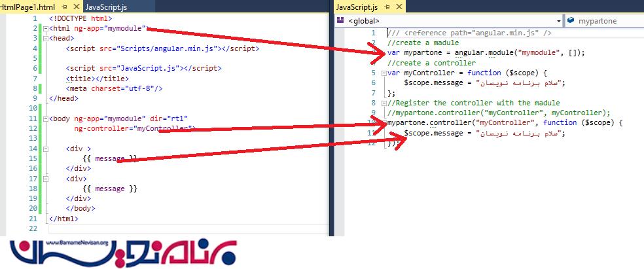Collapse the <head> block on line 3
Image resolution: width=644 pixels, height=269 pixels.
pyautogui.click(x=45, y=39)
